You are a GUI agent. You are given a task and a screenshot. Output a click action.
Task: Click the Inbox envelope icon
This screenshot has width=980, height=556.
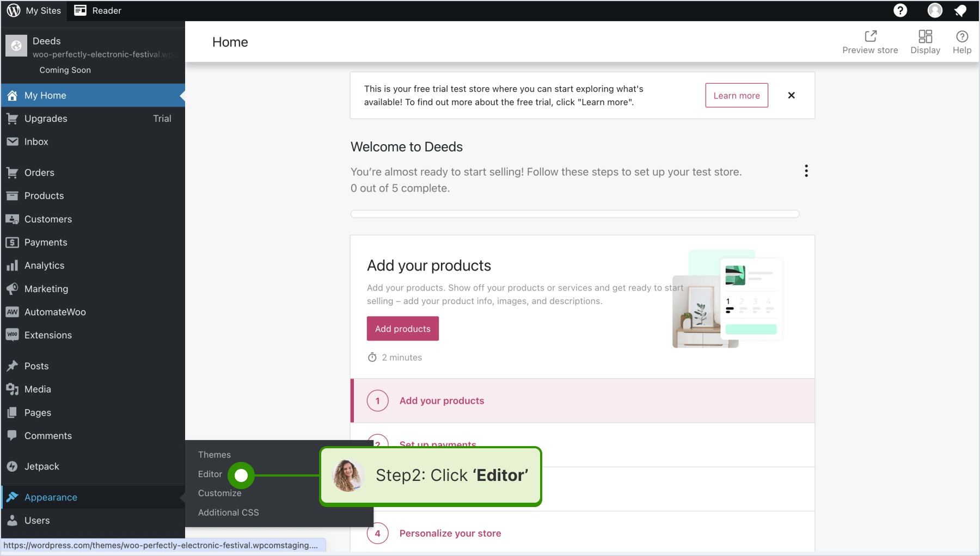click(x=13, y=141)
